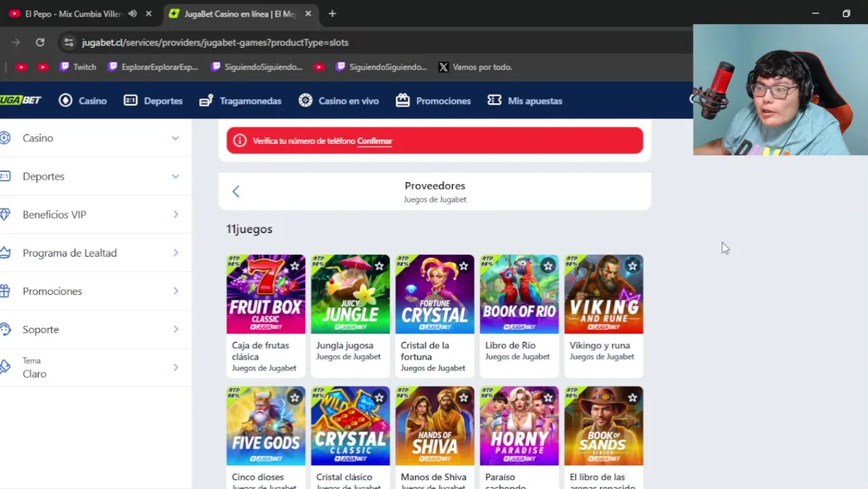This screenshot has width=868, height=489.
Task: Click the Mis apuestas ticket icon
Action: click(494, 101)
